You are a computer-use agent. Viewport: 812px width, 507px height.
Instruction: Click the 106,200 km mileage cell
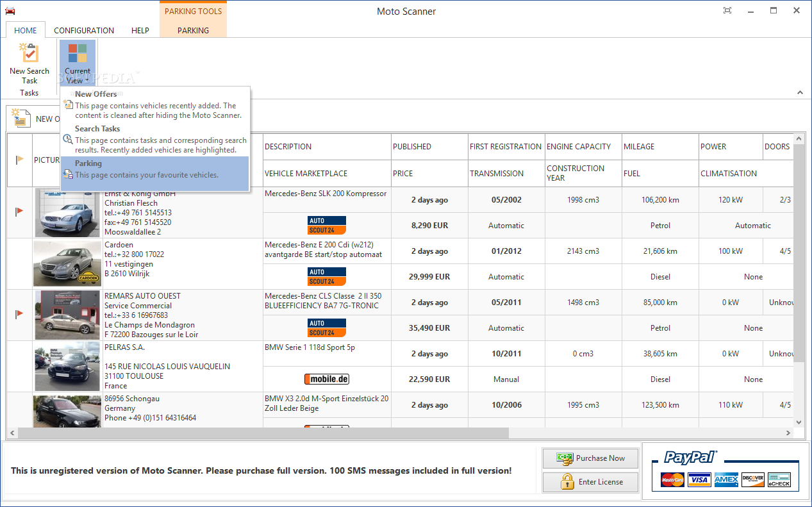pos(660,200)
